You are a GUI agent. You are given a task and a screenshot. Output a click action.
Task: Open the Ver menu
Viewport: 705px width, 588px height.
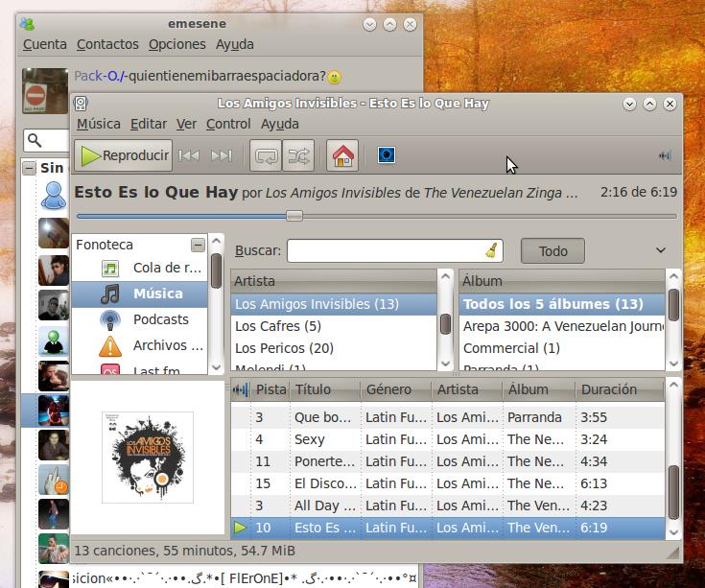186,124
